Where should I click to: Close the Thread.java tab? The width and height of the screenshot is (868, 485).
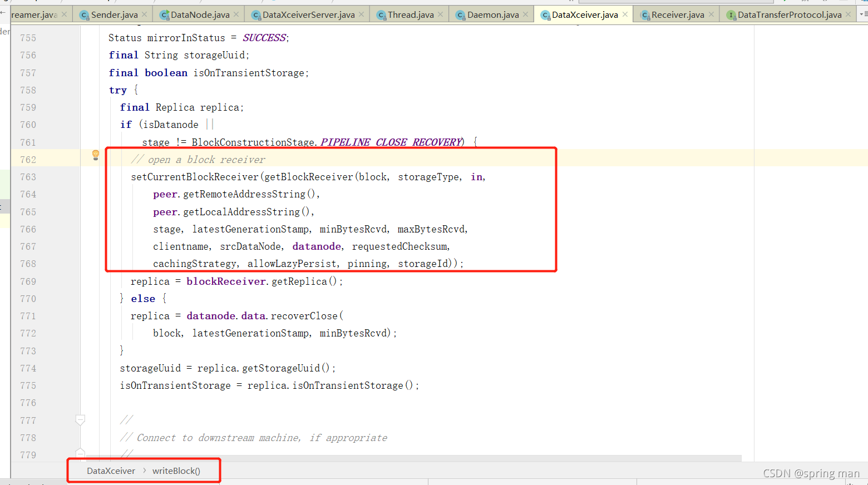pyautogui.click(x=441, y=14)
